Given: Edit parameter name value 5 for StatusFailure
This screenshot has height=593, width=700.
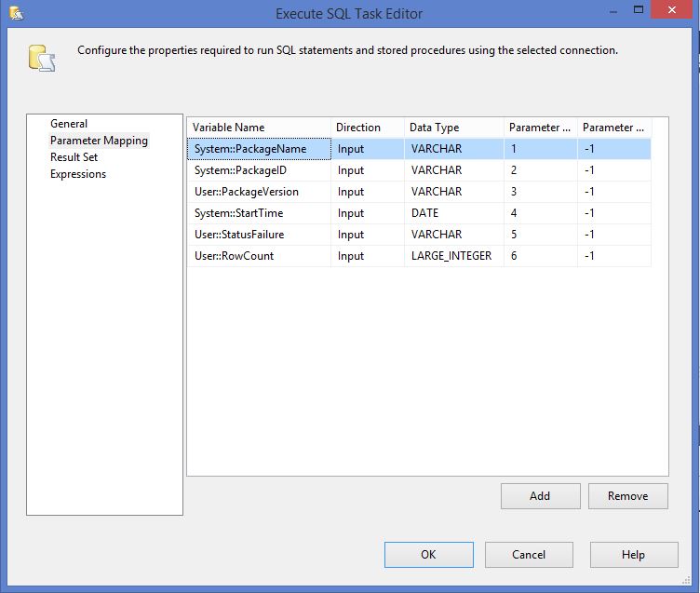Looking at the screenshot, I should [x=540, y=235].
